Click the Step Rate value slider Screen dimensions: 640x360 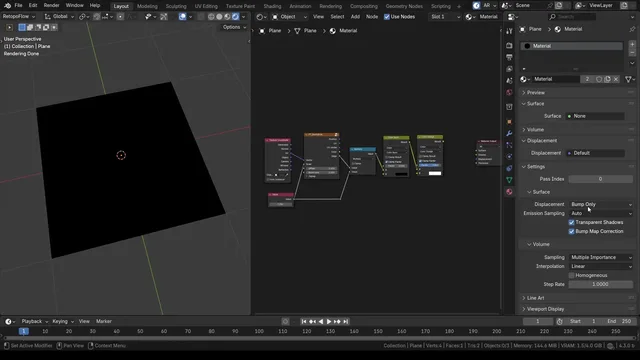601,284
